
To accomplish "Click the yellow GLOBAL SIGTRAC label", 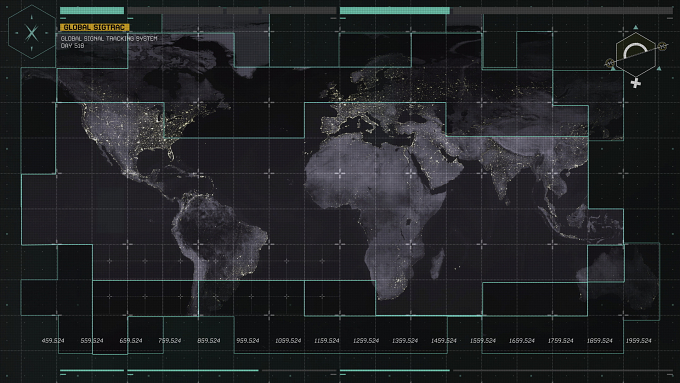I will click(95, 27).
